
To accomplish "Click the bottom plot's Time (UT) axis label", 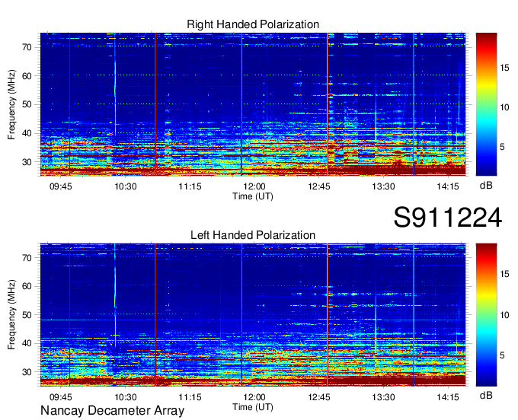I will click(x=253, y=407).
